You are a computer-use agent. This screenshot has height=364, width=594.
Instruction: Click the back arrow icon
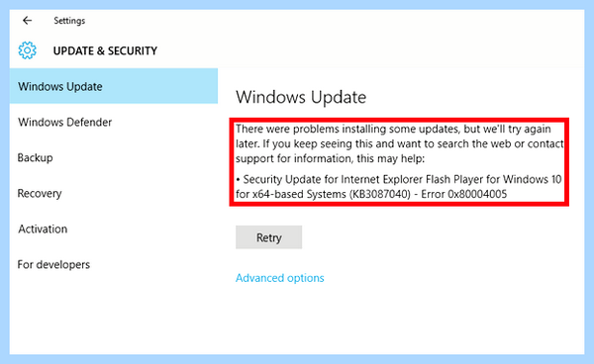click(x=27, y=21)
